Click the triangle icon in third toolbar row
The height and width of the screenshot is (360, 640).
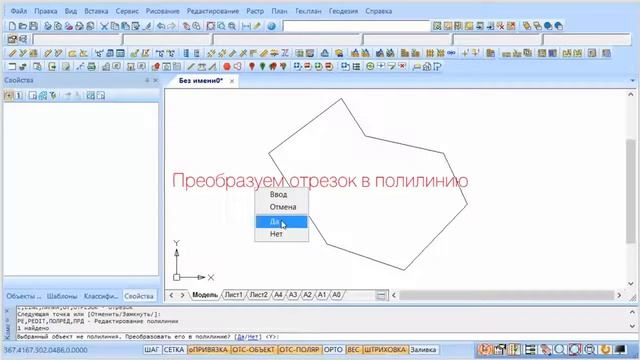tap(324, 53)
